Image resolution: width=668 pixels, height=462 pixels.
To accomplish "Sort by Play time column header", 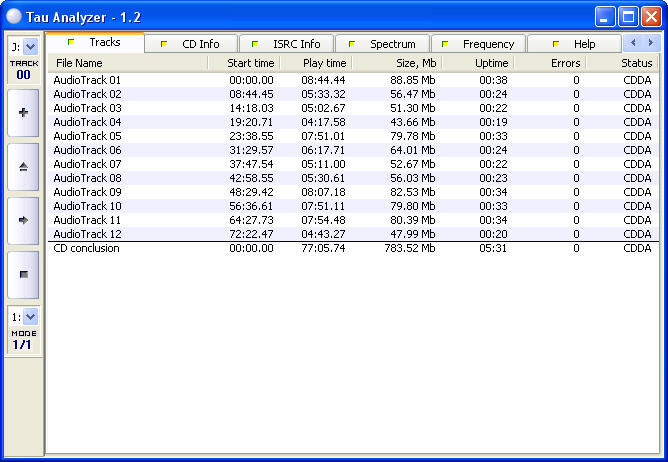I will 316,63.
